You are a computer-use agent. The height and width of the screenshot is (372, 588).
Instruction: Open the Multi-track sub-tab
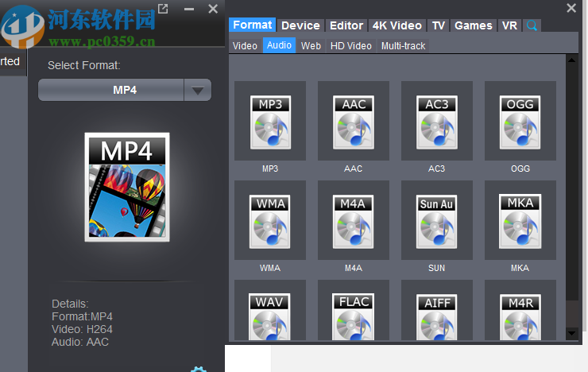click(403, 46)
